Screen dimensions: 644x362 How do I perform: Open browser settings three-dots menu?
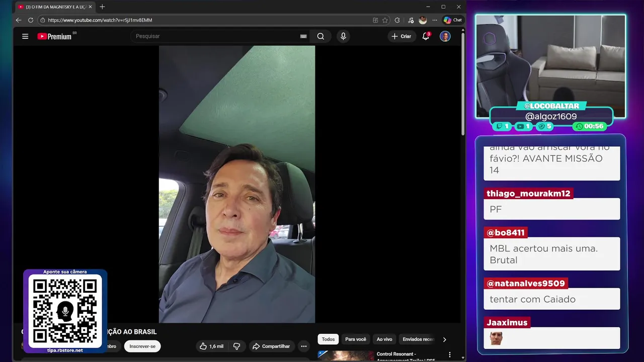[x=435, y=20]
